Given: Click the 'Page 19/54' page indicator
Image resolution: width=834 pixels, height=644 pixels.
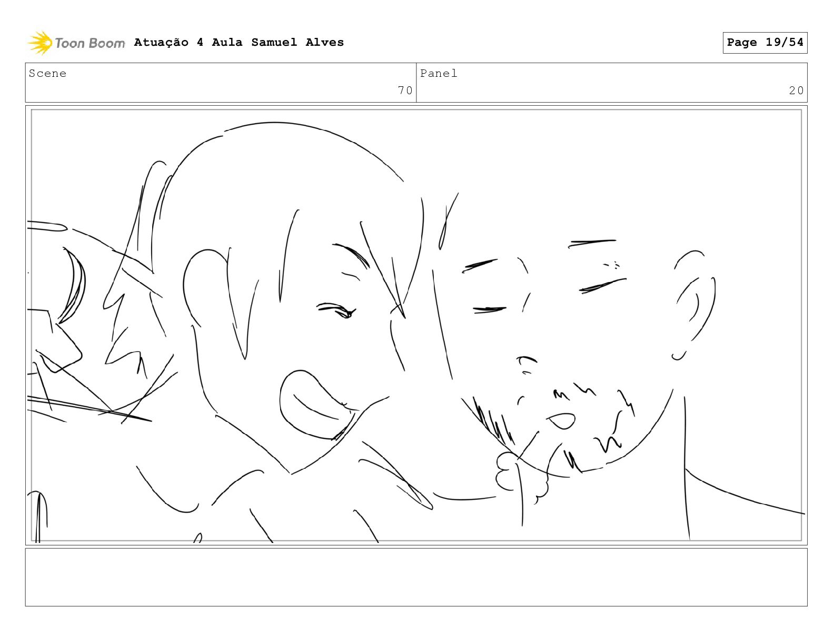Looking at the screenshot, I should tap(765, 43).
